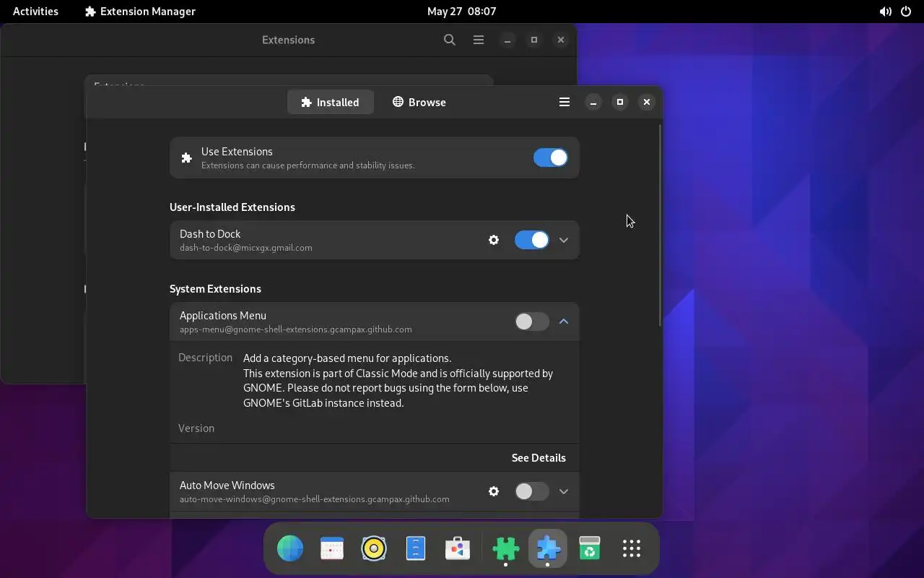Open green puzzle Extensions app in dock
Screen dimensions: 924x578
pos(506,548)
